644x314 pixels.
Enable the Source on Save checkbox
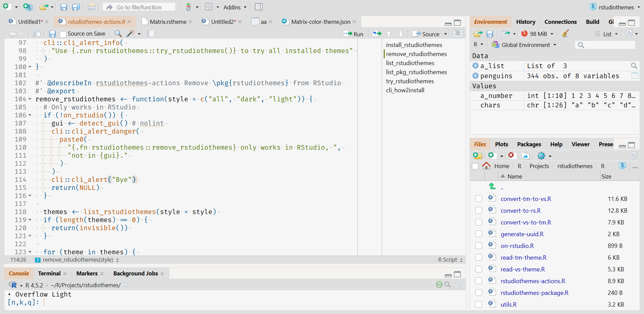(x=63, y=34)
